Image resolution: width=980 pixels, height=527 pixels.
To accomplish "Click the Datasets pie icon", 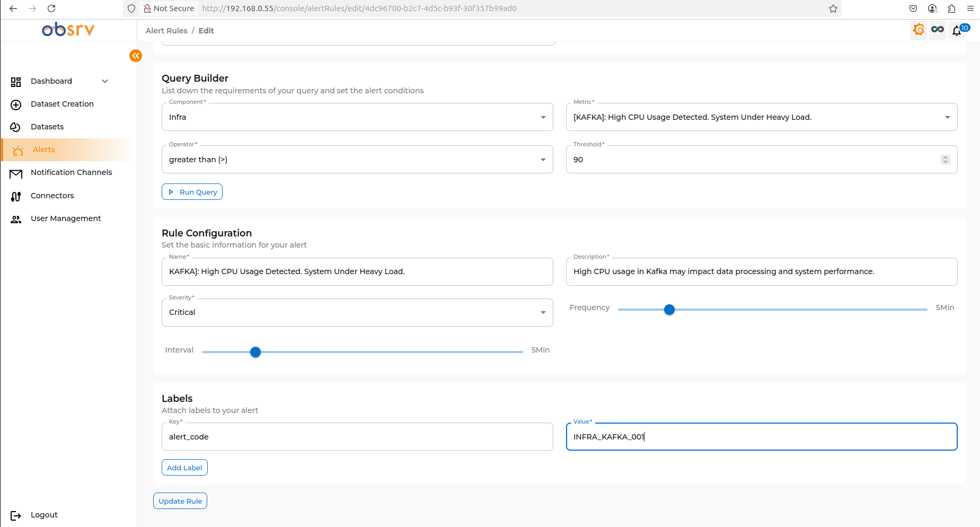I will click(x=16, y=127).
